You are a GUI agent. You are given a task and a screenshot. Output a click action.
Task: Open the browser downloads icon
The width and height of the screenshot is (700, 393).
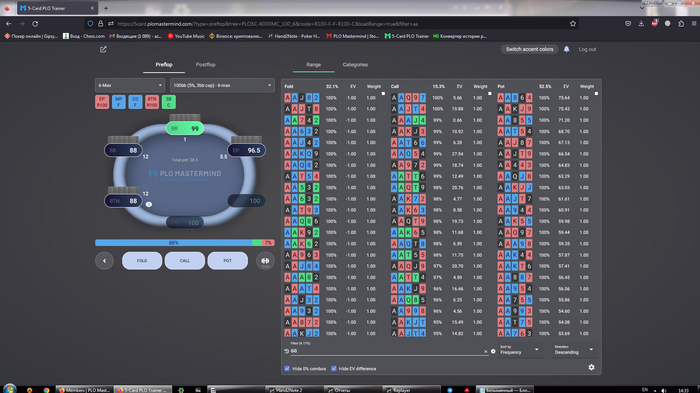[x=641, y=24]
